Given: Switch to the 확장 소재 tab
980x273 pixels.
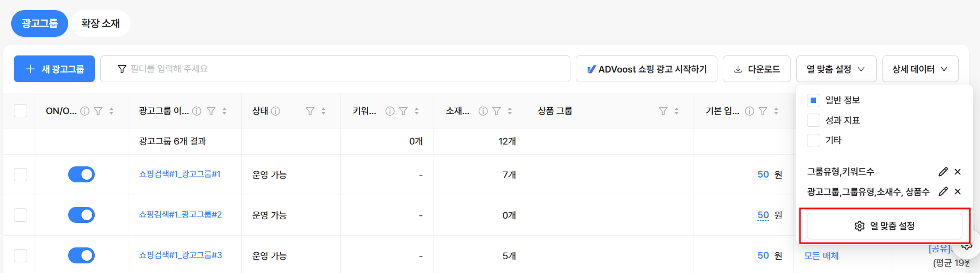Looking at the screenshot, I should tap(101, 23).
